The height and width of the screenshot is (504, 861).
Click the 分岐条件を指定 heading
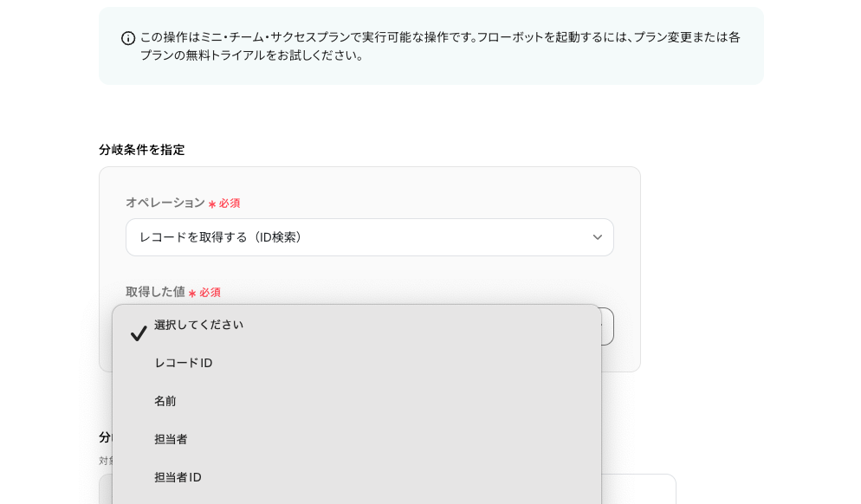point(142,150)
